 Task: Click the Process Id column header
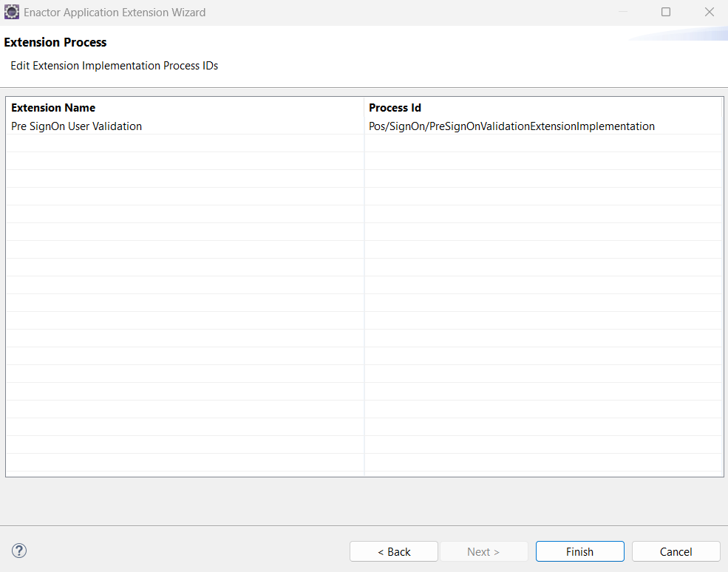(x=396, y=107)
